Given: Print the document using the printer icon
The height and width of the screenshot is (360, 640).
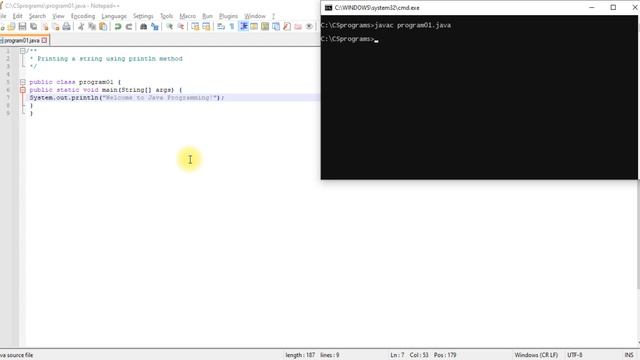Looking at the screenshot, I should (67, 27).
